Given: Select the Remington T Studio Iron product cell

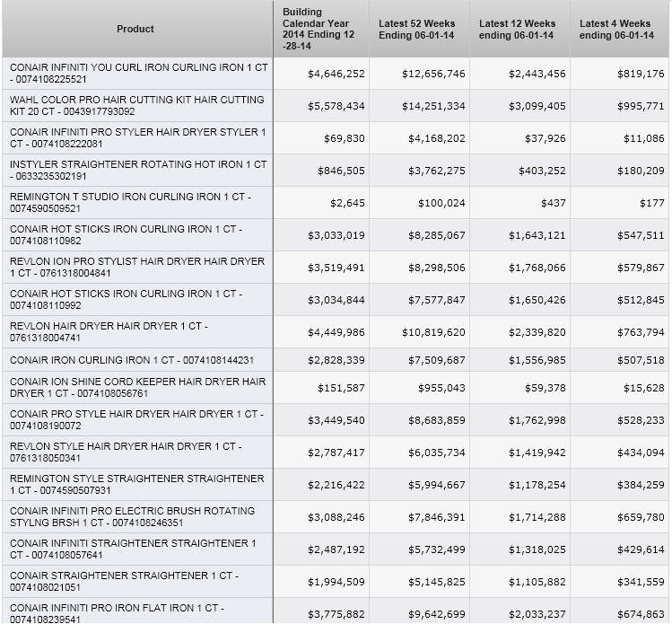Looking at the screenshot, I should [130, 203].
